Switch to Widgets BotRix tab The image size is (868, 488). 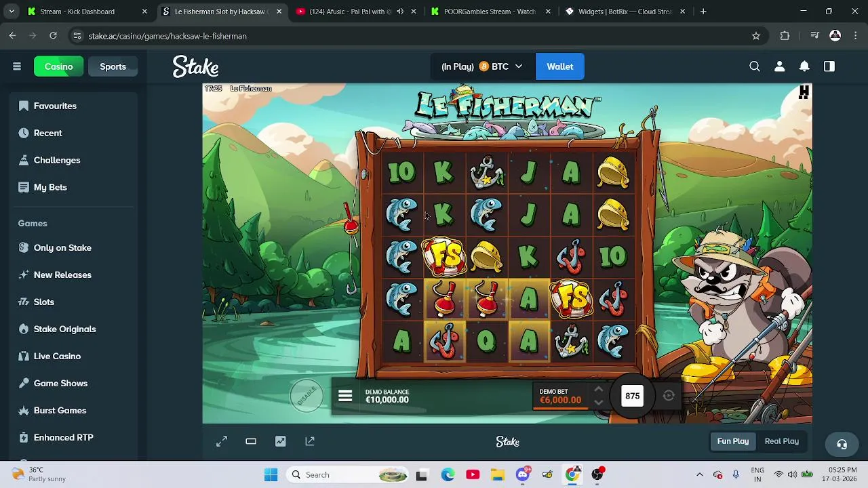click(x=625, y=12)
